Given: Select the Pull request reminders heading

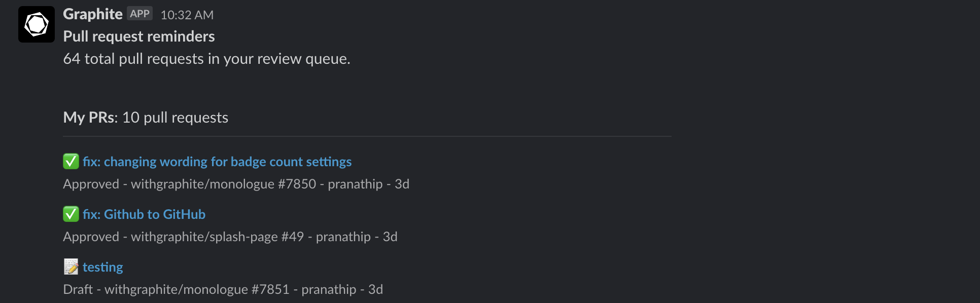Looking at the screenshot, I should click(139, 36).
